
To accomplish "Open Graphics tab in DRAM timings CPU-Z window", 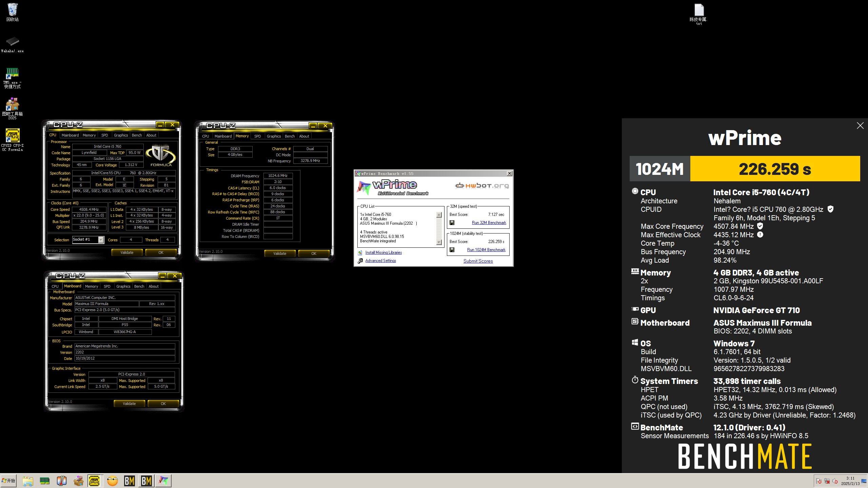I will point(274,136).
